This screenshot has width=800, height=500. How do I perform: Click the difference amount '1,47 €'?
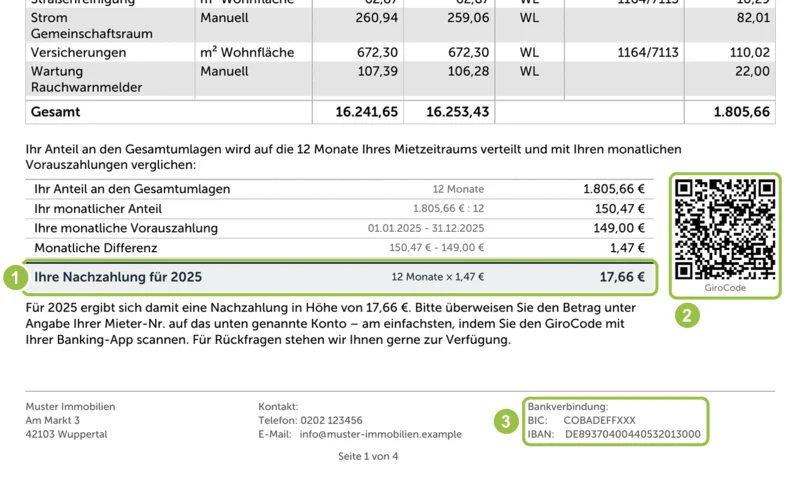coord(627,248)
